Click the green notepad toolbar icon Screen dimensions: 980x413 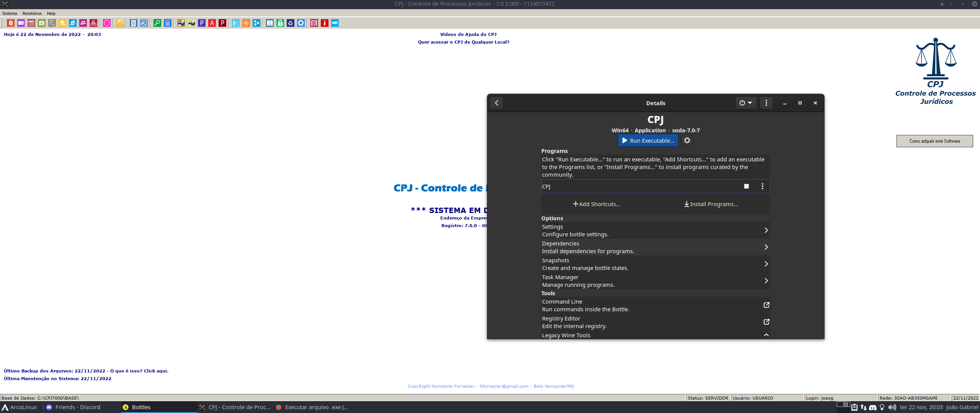[x=42, y=23]
